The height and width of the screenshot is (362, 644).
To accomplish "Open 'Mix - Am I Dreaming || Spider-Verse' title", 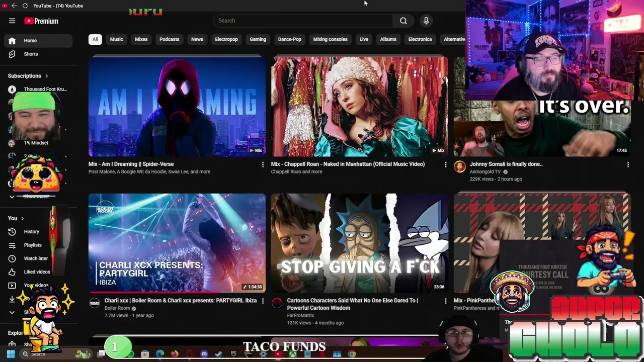I will point(131,164).
